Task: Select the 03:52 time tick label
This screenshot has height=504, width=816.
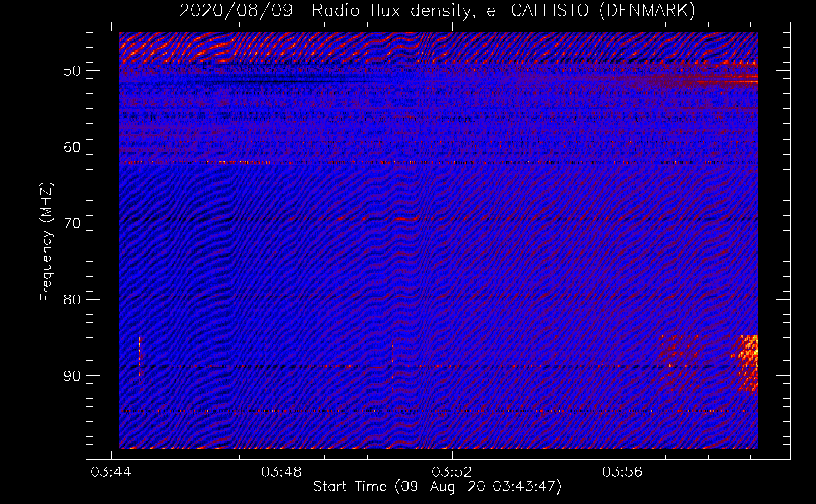Action: tap(452, 472)
